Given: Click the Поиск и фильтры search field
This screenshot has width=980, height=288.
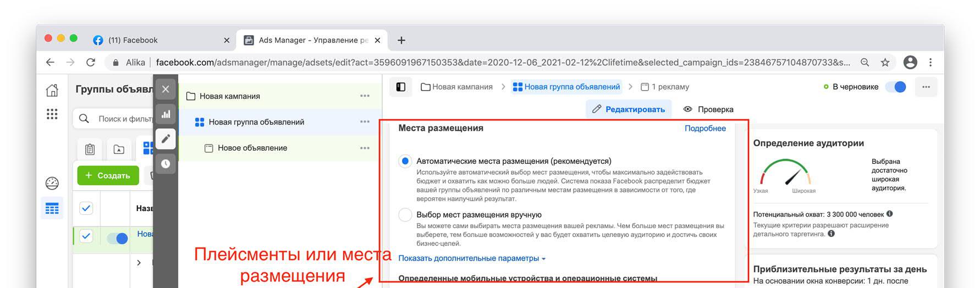Looking at the screenshot, I should [x=113, y=119].
